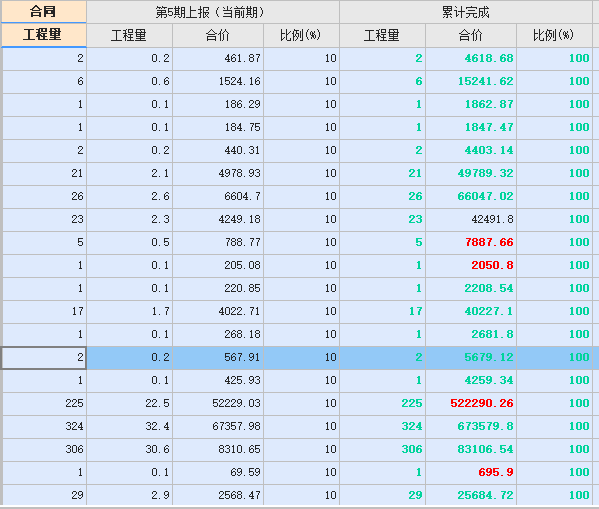Click the green cumulative total 40227.1
This screenshot has height=509, width=599.
471,311
